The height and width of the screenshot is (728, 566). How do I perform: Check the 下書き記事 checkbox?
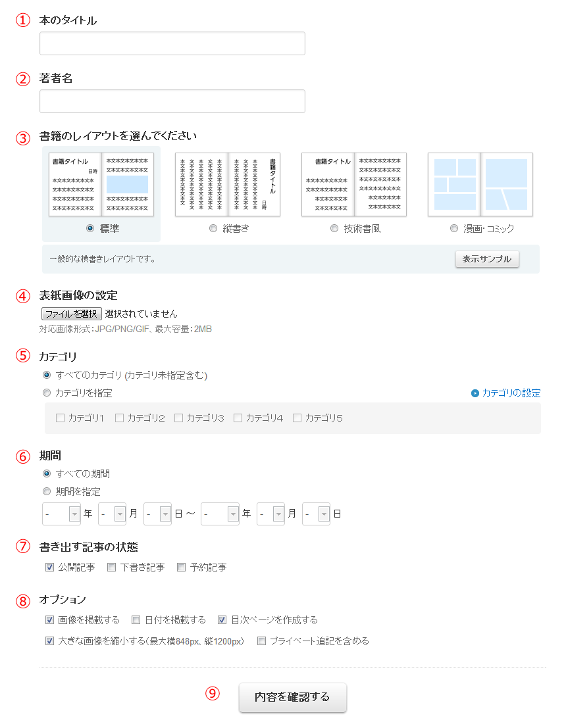(111, 568)
